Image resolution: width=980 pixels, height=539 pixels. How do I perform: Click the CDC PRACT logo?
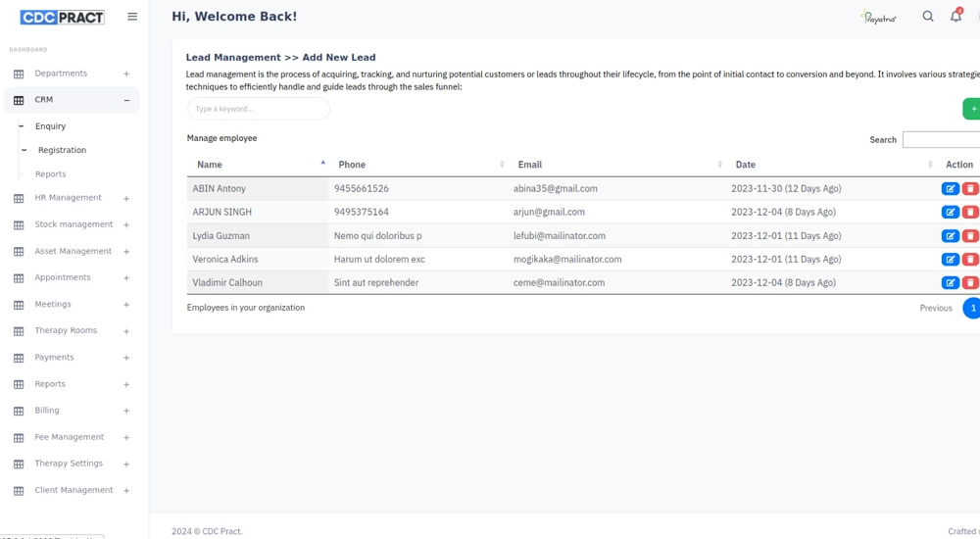click(x=63, y=17)
